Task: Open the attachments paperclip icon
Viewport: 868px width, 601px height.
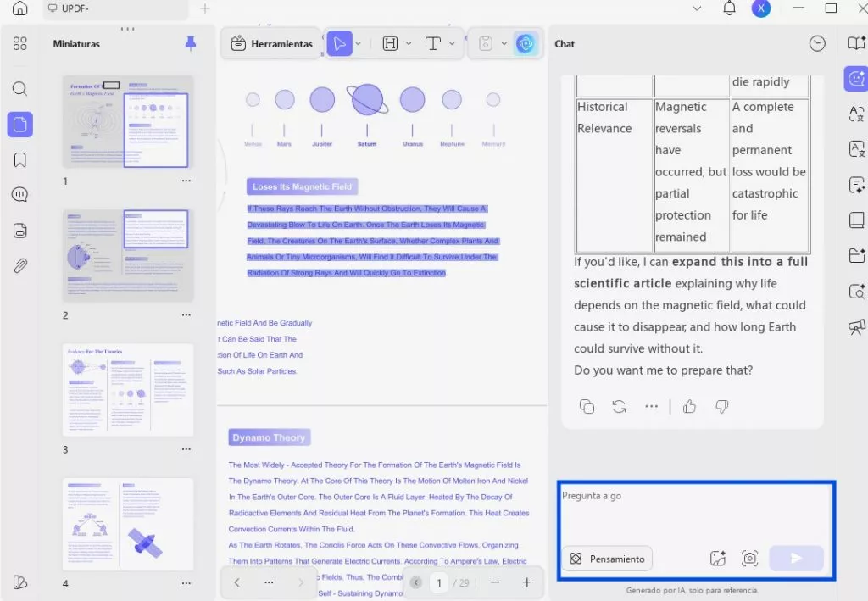Action: click(20, 265)
